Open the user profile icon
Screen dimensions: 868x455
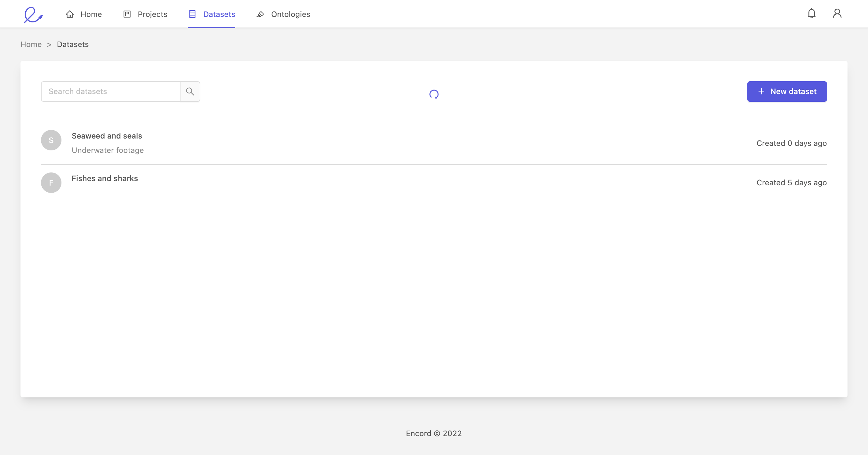tap(837, 13)
